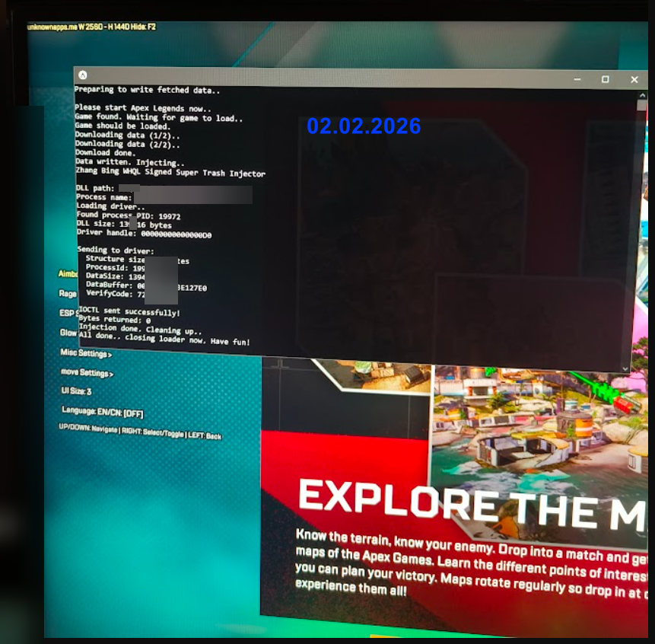Click the blue 02.02.2026 date text
655x644 pixels.
(364, 126)
